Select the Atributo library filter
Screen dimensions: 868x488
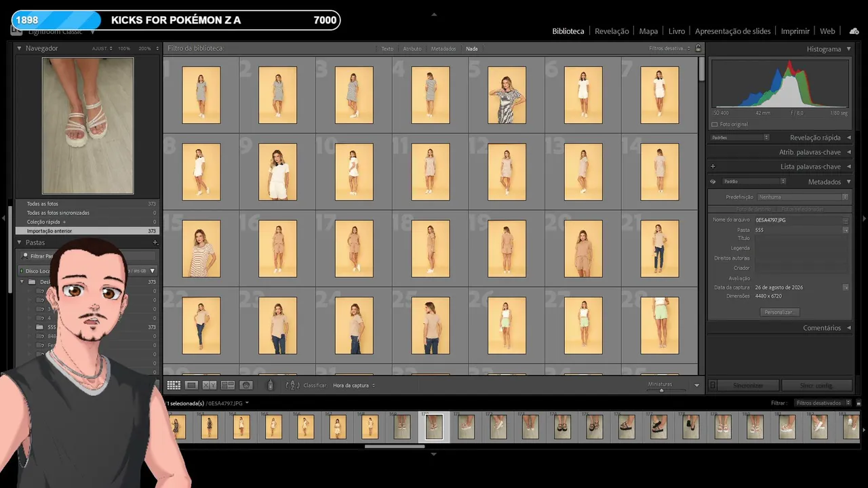(412, 49)
